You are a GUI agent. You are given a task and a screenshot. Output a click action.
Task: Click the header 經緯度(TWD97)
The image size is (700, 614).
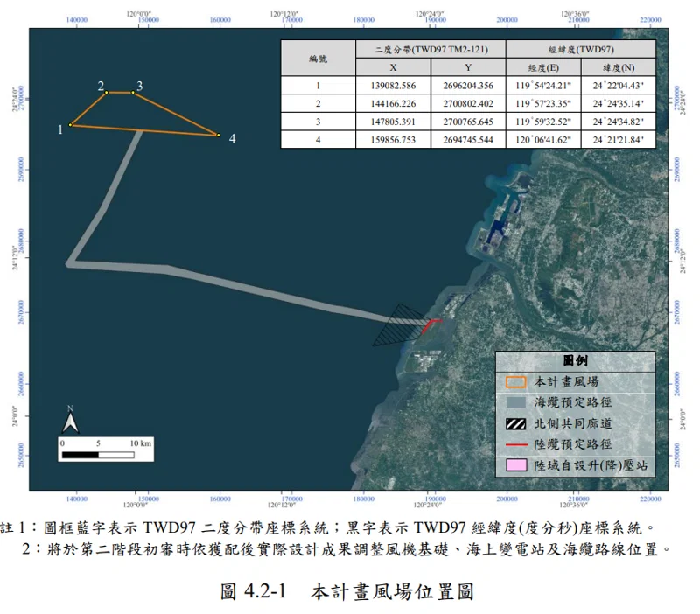[581, 49]
